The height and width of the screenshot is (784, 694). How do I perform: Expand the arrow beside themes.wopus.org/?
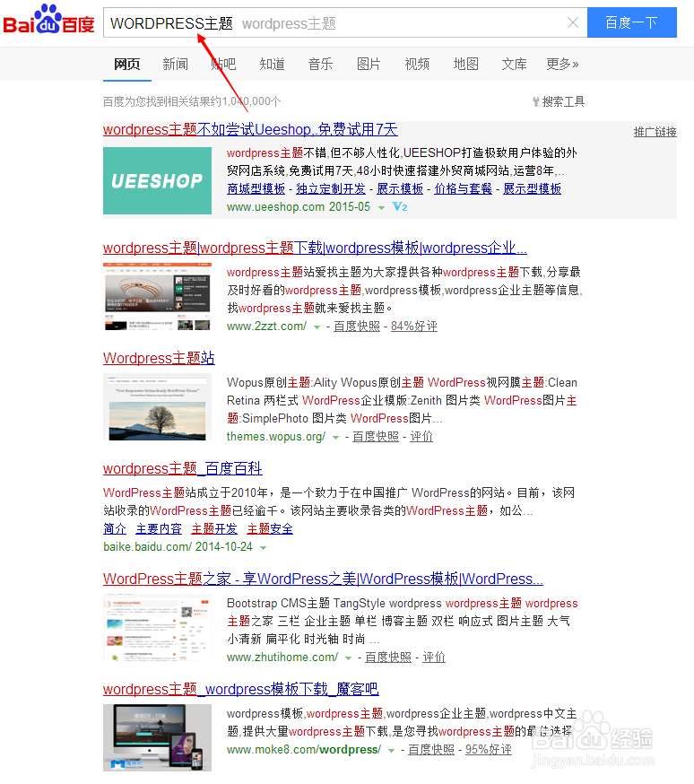tap(335, 438)
